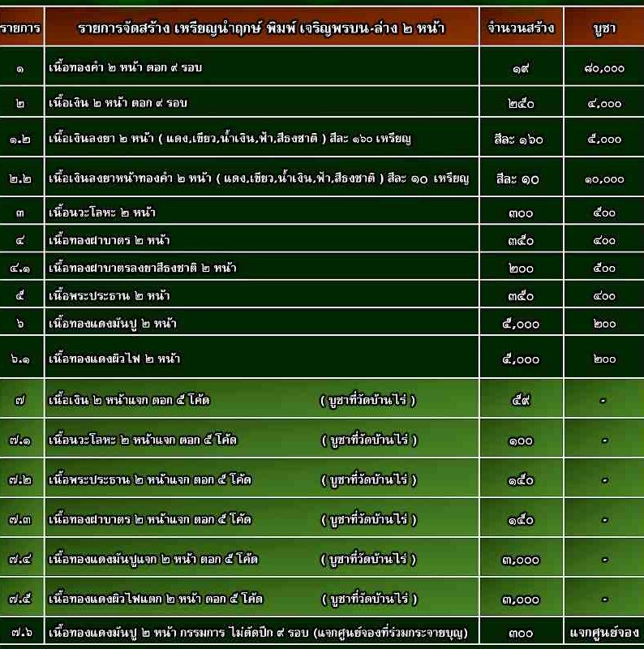Click item number '๖.๑'
This screenshot has width=644, height=649.
tap(21, 359)
